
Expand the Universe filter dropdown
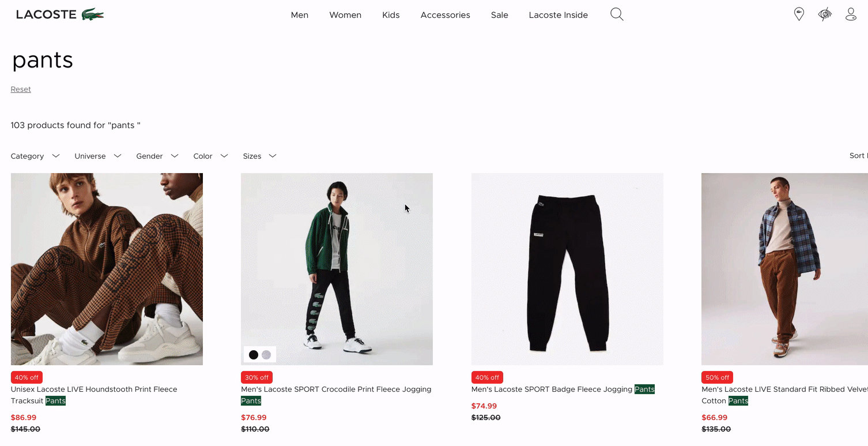click(98, 156)
